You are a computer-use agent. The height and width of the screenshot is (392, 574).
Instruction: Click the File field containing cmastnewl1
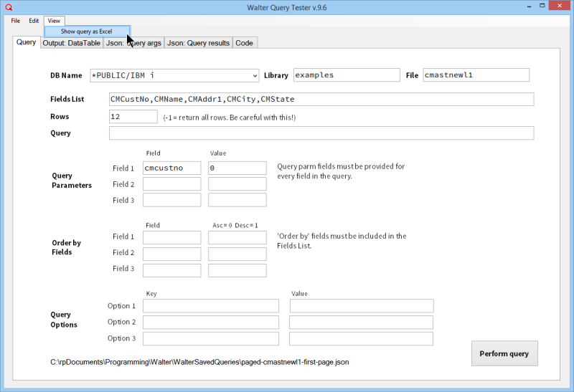(x=475, y=75)
